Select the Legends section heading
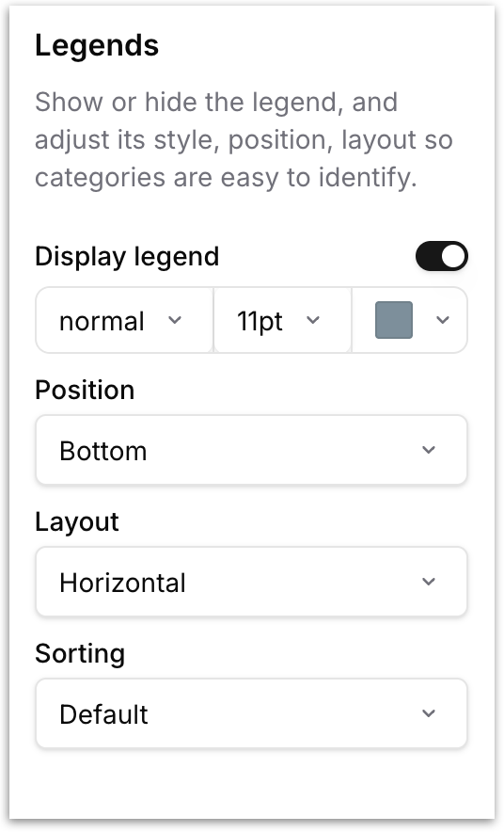The image size is (504, 832). (x=97, y=45)
